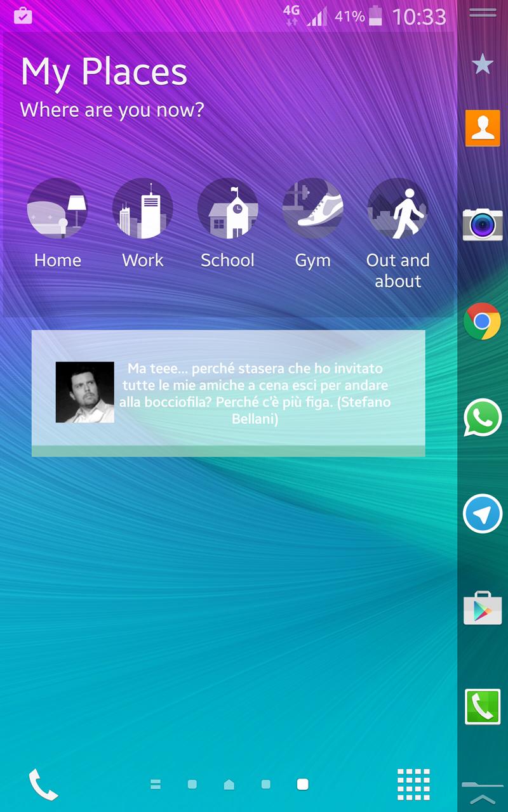Switch to the selected last page indicator
508x812 pixels.
303,785
